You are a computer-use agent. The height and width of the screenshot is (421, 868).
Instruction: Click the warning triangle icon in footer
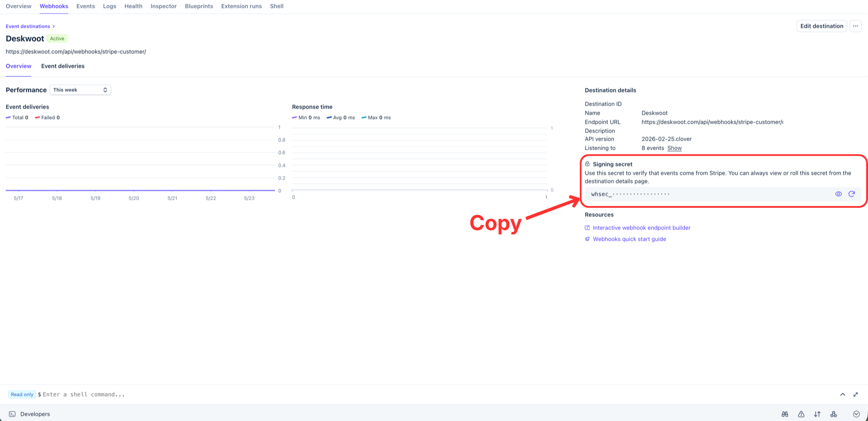pyautogui.click(x=801, y=414)
